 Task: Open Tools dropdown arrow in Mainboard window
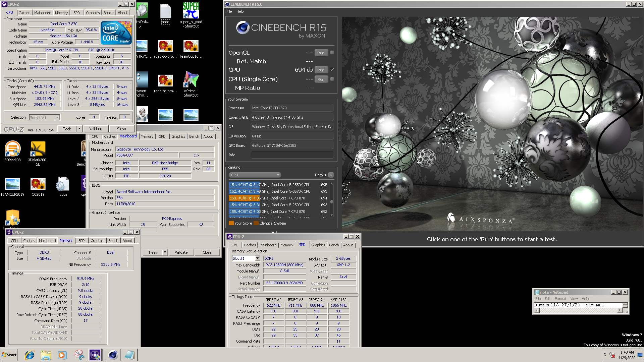coord(165,252)
